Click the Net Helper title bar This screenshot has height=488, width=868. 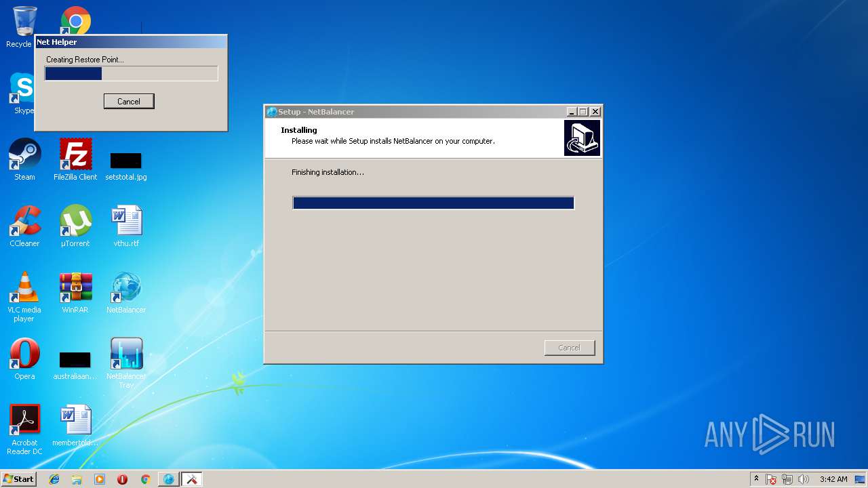pyautogui.click(x=131, y=42)
